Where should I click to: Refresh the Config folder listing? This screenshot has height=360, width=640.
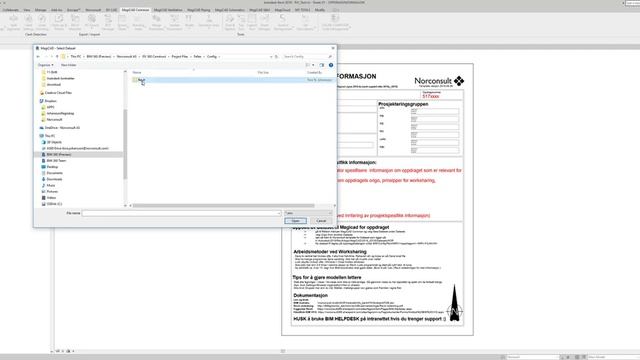click(276, 56)
